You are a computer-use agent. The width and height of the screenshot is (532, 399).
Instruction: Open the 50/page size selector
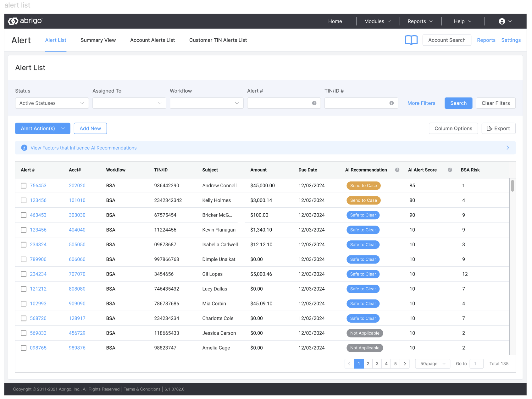click(x=433, y=364)
